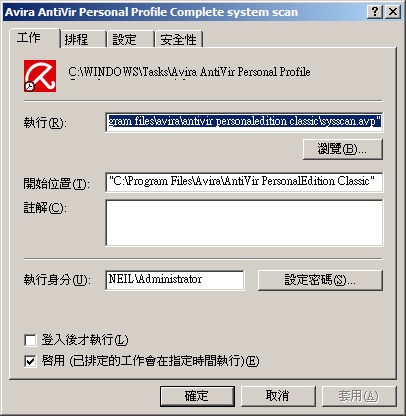The width and height of the screenshot is (406, 416).
Task: Go to the 工作 tab
Action: tap(34, 38)
